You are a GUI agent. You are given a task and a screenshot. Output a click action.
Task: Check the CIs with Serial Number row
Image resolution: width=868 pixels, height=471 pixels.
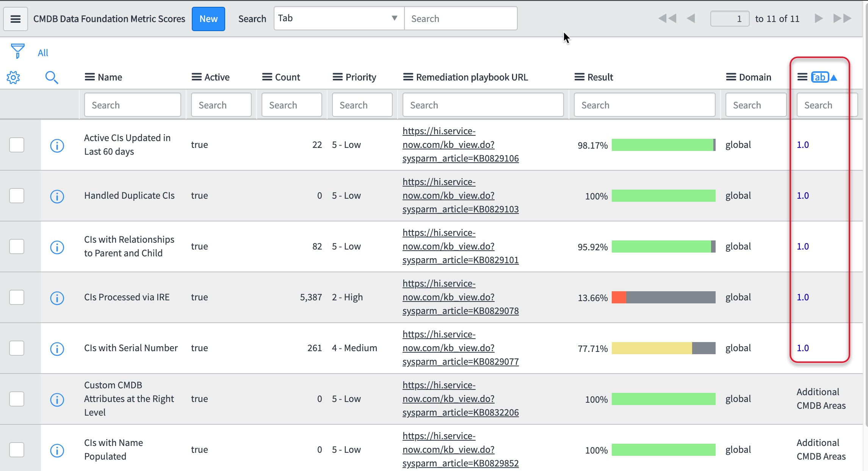[17, 348]
